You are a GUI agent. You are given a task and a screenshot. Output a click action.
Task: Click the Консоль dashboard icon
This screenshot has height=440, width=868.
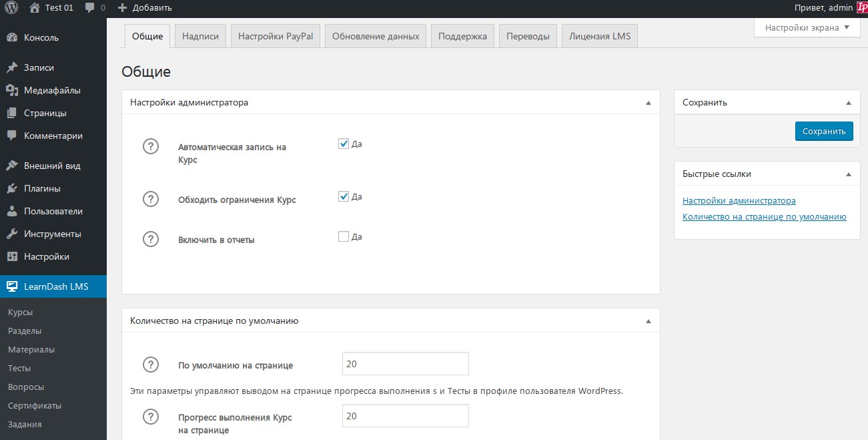(x=12, y=37)
